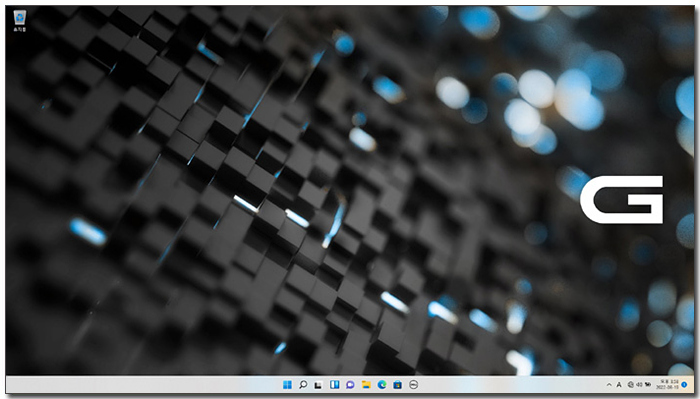Open the Windows Start menu
Image resolution: width=700 pixels, height=399 pixels.
point(287,385)
